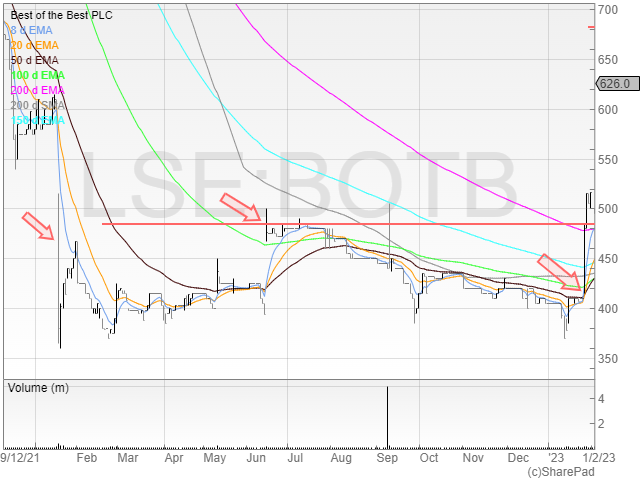
Task: Click the 'Best of the Best PLC' chart title
Action: [61, 15]
